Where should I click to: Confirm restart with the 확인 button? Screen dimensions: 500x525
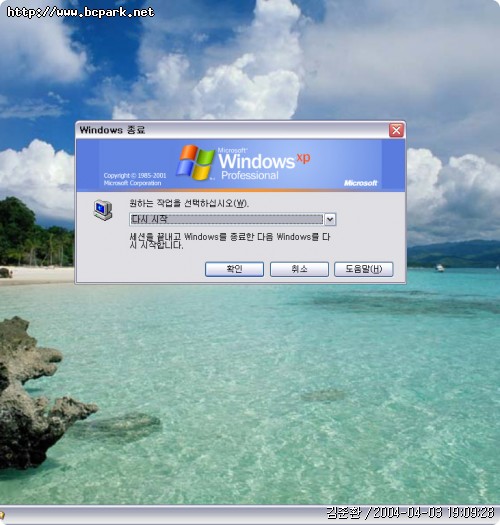[234, 269]
